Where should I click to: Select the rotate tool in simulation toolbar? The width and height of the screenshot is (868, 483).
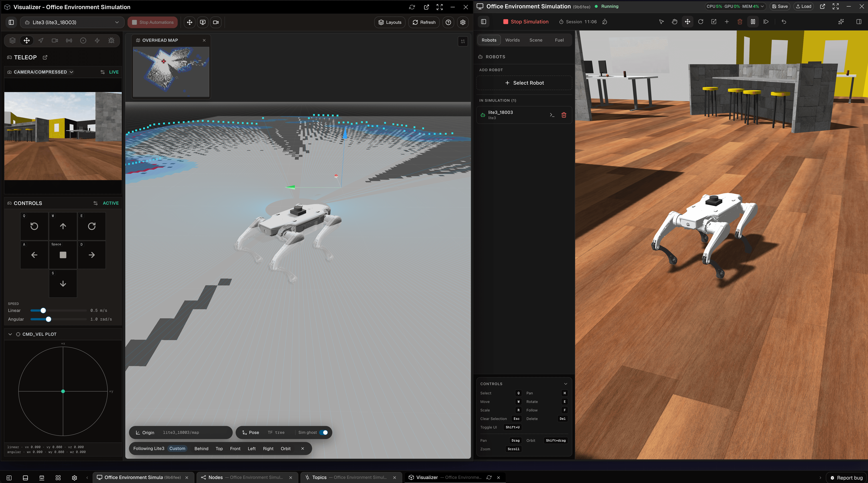[x=701, y=22]
